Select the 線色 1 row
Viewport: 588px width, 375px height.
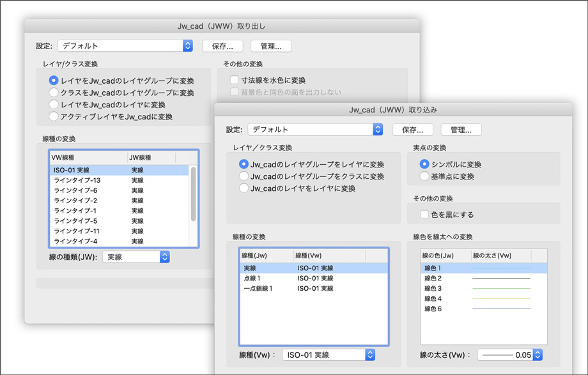(x=484, y=268)
